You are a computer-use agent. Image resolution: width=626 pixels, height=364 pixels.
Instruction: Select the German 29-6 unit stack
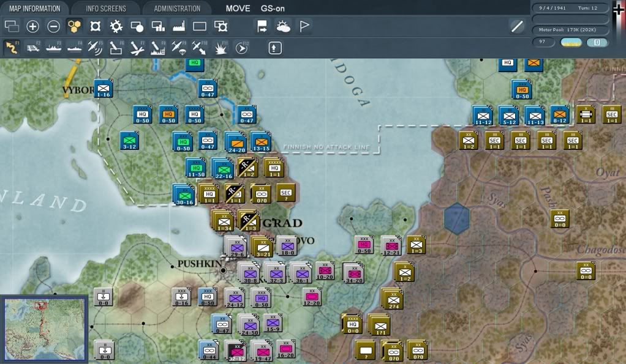coord(236,247)
